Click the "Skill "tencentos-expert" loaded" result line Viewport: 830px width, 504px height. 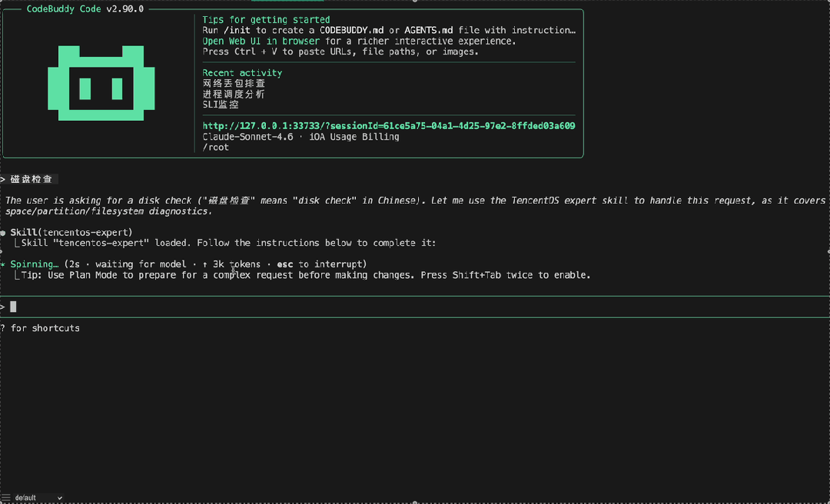click(x=229, y=243)
